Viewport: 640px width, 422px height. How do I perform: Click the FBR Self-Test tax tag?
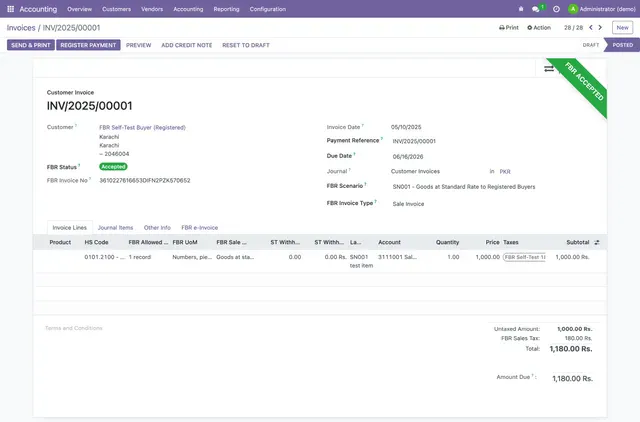tap(524, 257)
